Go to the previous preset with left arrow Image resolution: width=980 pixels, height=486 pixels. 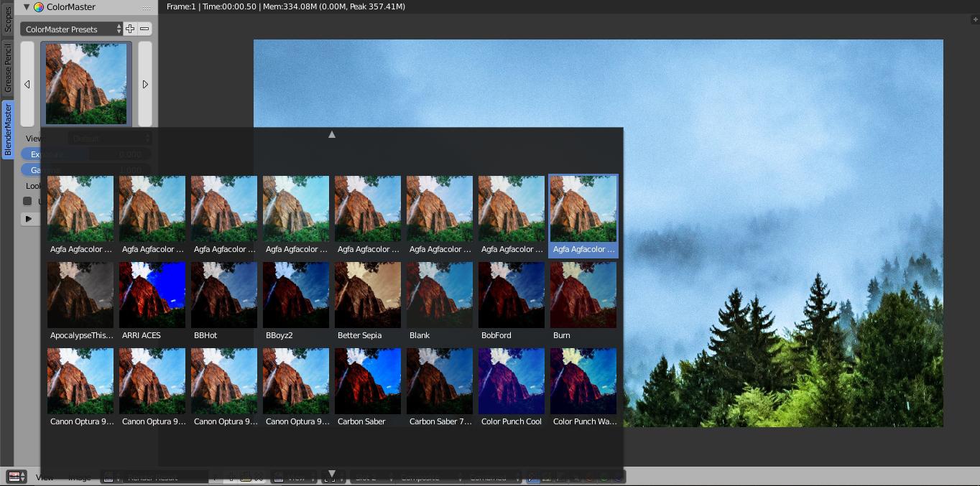coord(27,84)
